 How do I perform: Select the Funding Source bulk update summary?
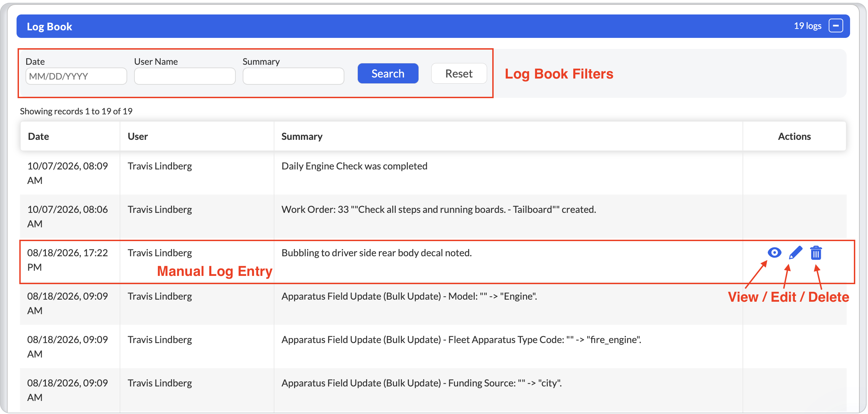(422, 383)
